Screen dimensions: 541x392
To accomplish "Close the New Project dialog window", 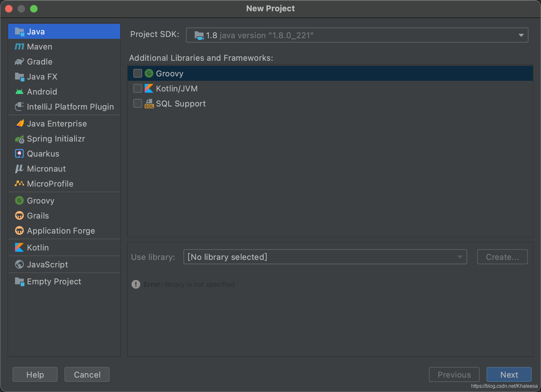I will [9, 9].
